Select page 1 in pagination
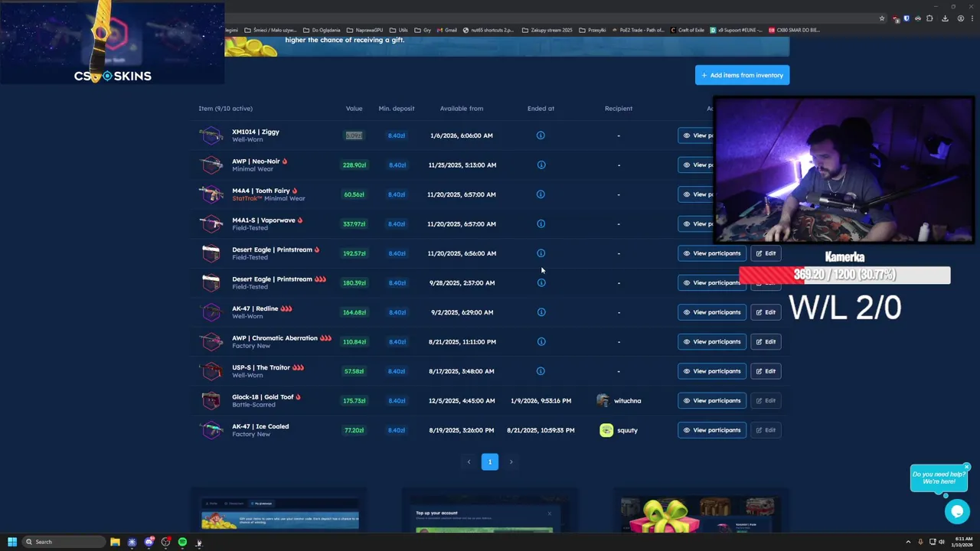Viewport: 980px width, 551px height. point(490,461)
